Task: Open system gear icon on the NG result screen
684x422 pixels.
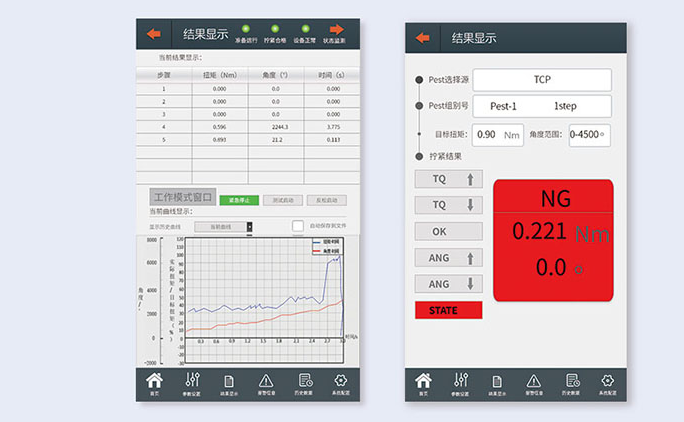Action: 608,380
